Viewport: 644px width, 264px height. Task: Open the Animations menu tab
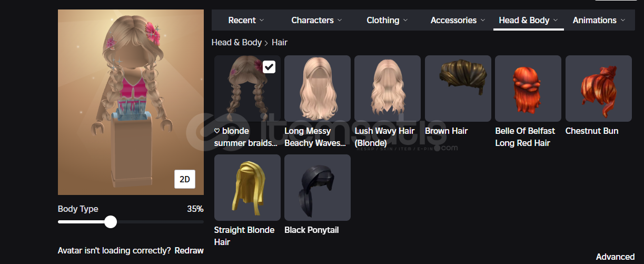point(599,20)
